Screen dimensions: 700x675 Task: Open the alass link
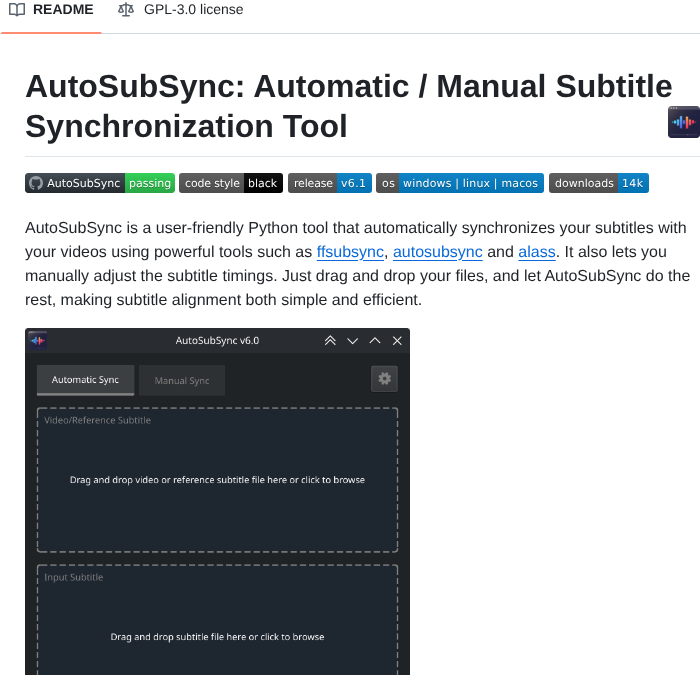537,252
